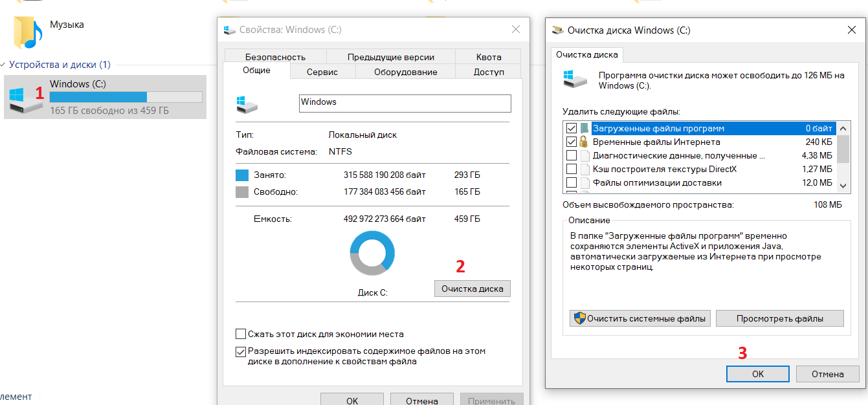This screenshot has width=868, height=405.
Task: Click the padlock icon of Временные файлы Интернета
Action: [x=584, y=142]
